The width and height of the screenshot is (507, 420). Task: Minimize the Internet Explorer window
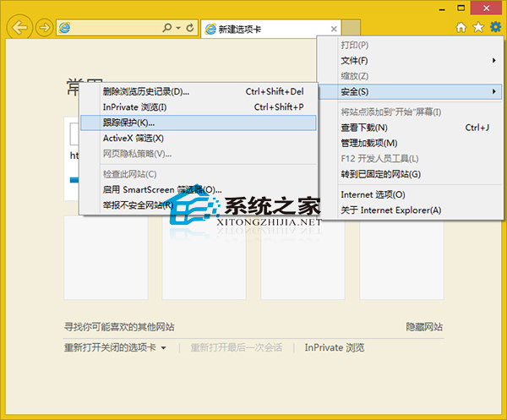coord(442,8)
